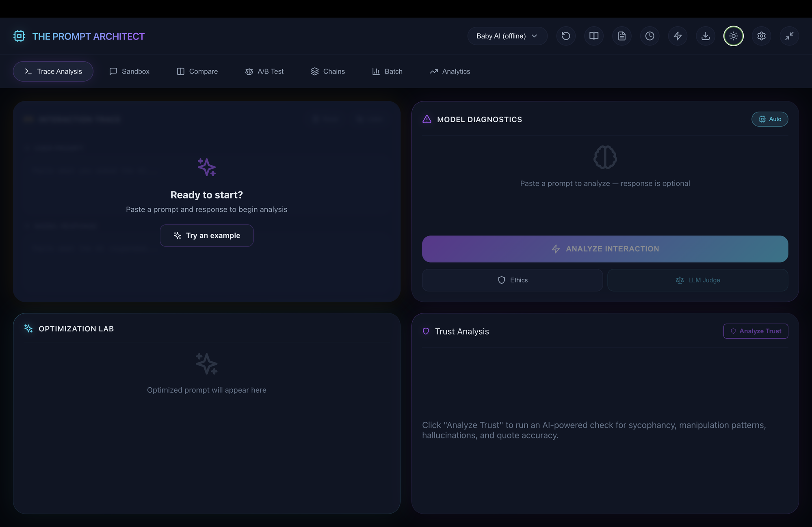Image resolution: width=812 pixels, height=527 pixels.
Task: Click the purple sparkle icon above Ready to start
Action: pyautogui.click(x=207, y=167)
